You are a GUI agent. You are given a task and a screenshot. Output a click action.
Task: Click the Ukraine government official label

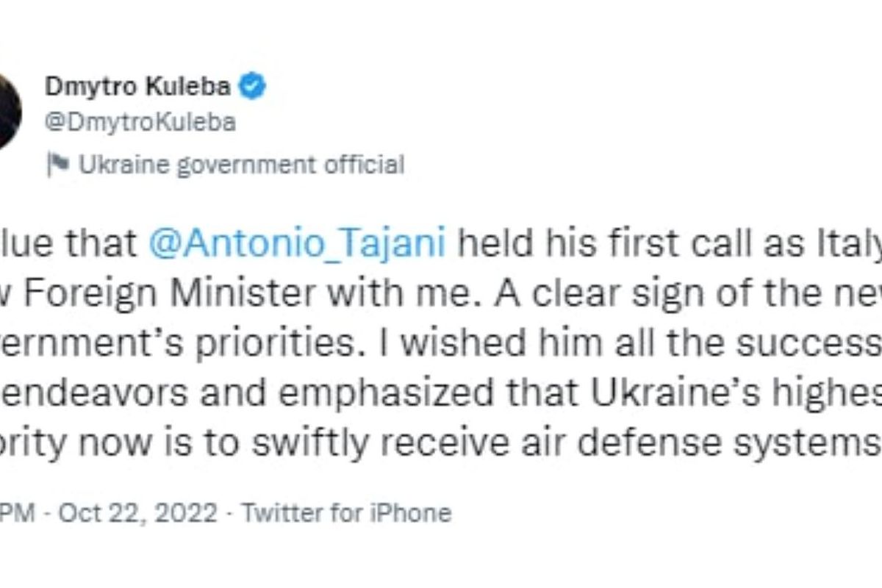click(241, 165)
